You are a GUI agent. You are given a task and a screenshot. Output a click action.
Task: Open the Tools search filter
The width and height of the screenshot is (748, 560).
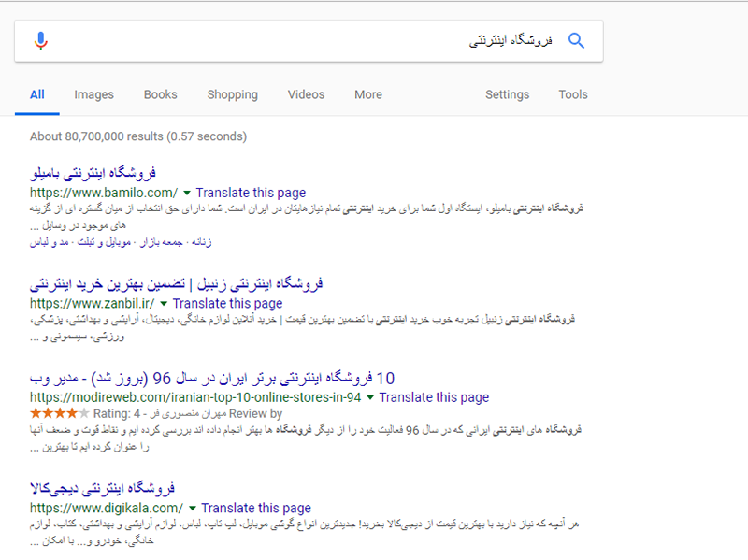[x=573, y=94]
